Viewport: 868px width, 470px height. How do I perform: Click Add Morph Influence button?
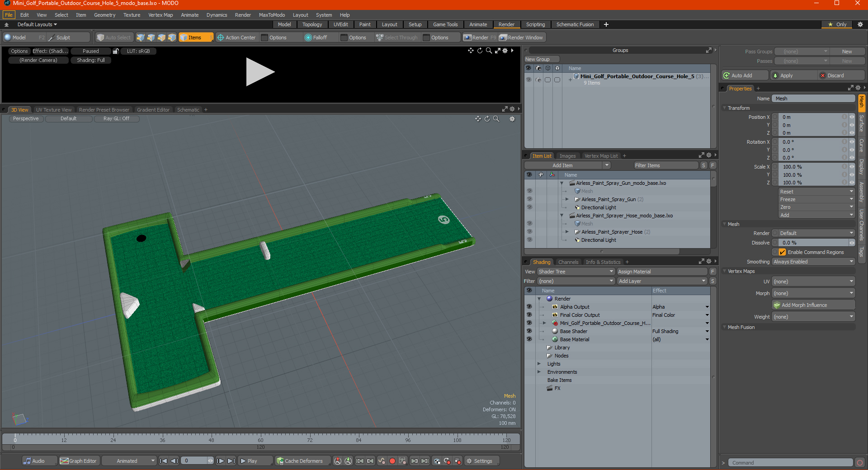[x=813, y=305]
